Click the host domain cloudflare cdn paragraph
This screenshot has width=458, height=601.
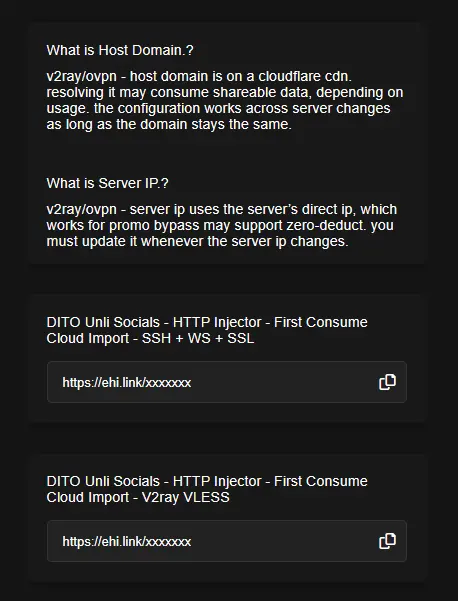coord(225,100)
